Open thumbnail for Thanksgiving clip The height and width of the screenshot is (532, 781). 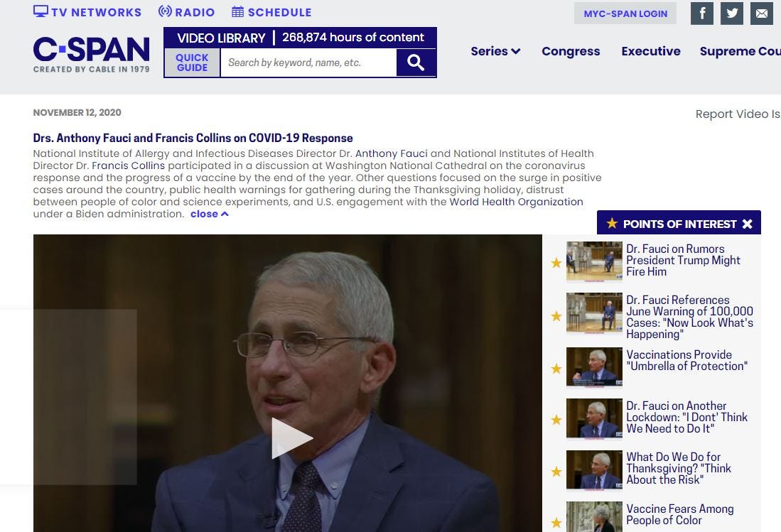594,470
